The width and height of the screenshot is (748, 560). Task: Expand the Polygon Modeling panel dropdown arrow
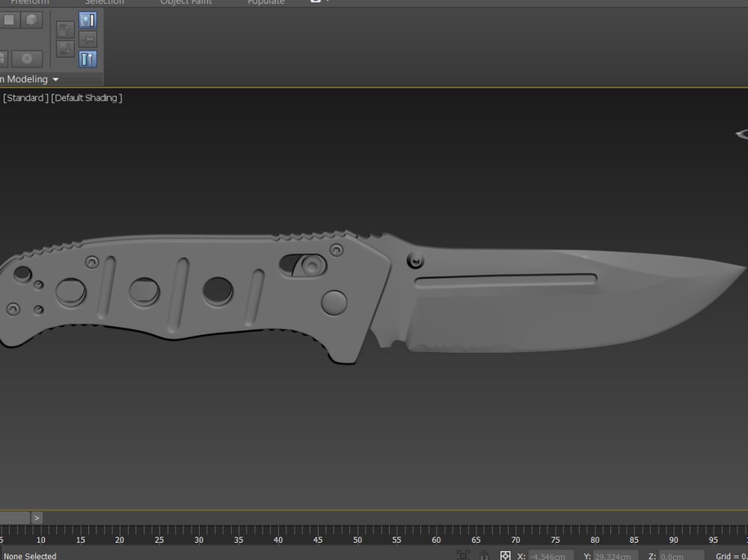point(55,79)
